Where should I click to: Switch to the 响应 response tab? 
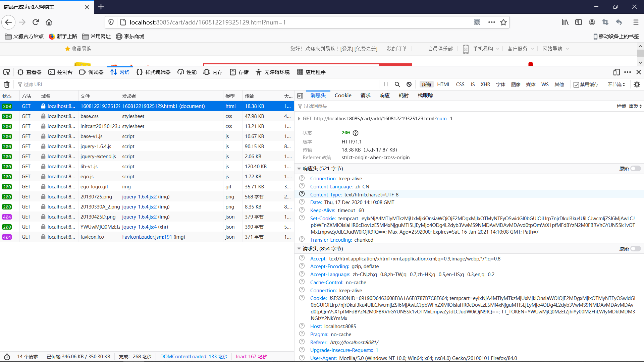(384, 96)
